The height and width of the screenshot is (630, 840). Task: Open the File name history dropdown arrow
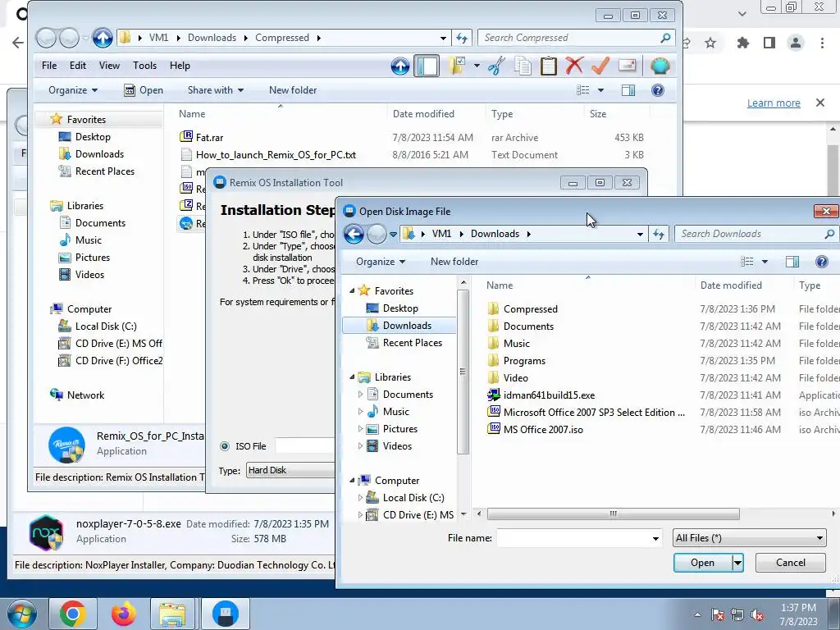click(655, 538)
